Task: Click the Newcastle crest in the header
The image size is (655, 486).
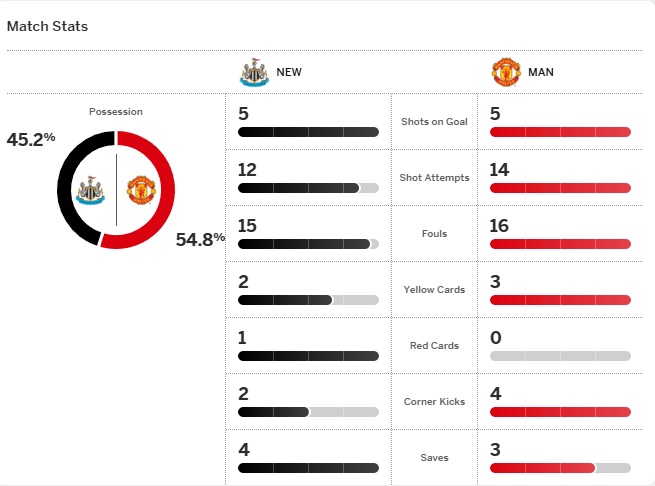Action: click(255, 72)
